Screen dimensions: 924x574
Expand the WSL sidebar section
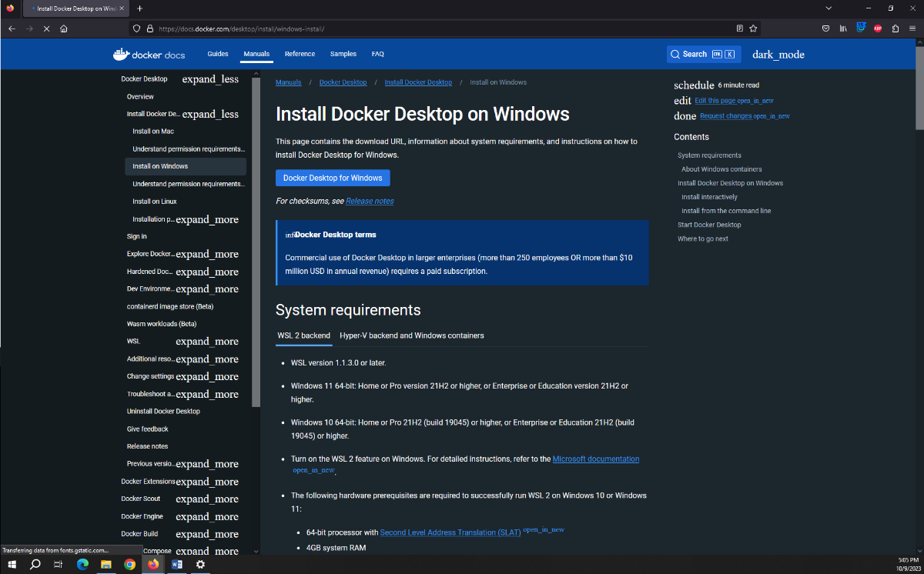pyautogui.click(x=207, y=342)
